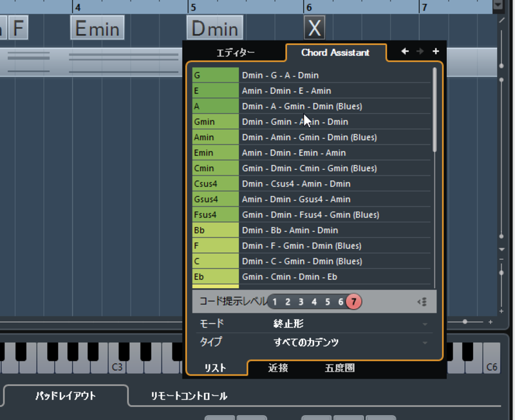Set chord suggestion level to 1
This screenshot has width=515, height=420.
pos(275,302)
